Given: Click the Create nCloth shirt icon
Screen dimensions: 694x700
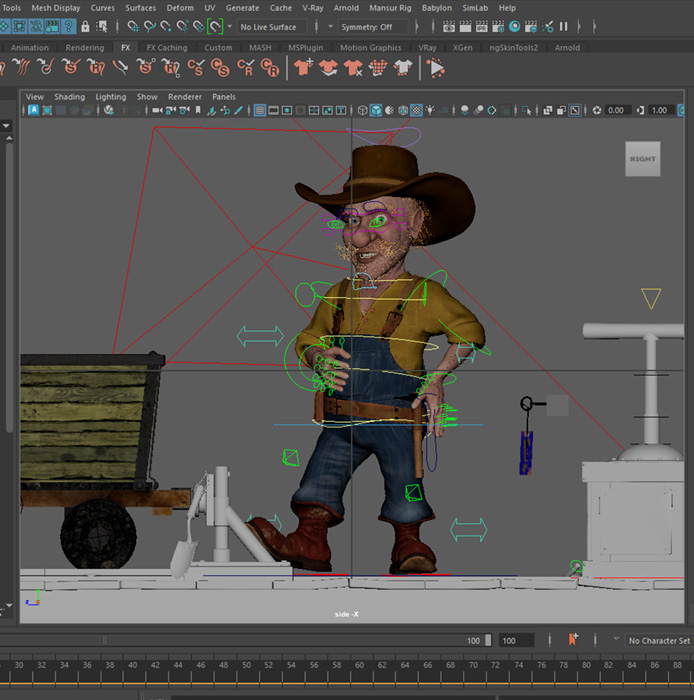Looking at the screenshot, I should 303,68.
